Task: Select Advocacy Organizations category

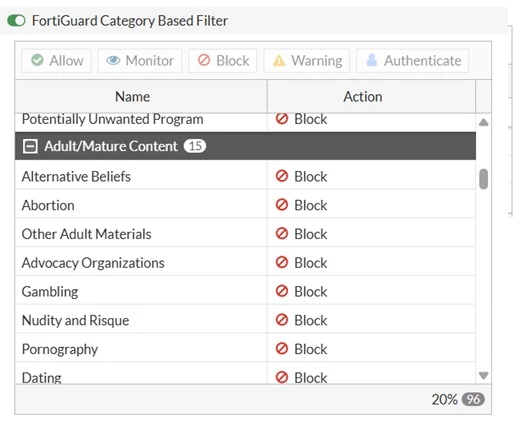Action: [x=245, y=263]
